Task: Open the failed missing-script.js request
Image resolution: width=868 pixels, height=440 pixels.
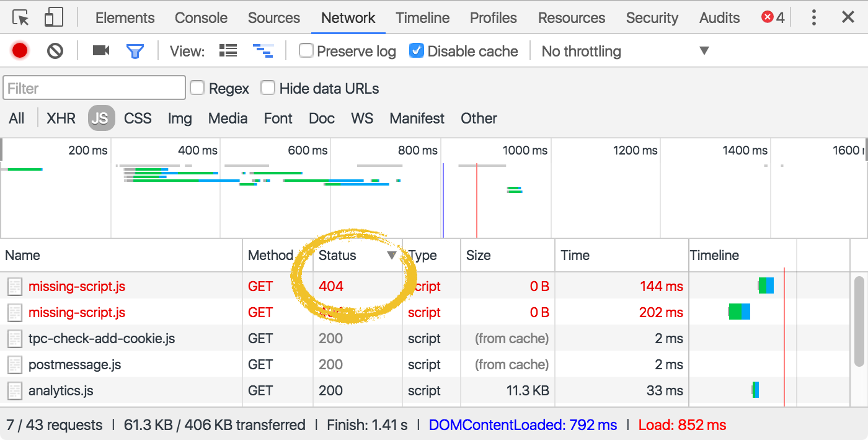Action: pyautogui.click(x=77, y=286)
